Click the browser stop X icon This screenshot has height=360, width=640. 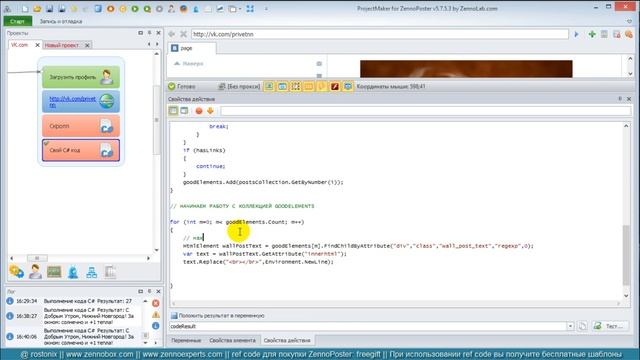184,34
